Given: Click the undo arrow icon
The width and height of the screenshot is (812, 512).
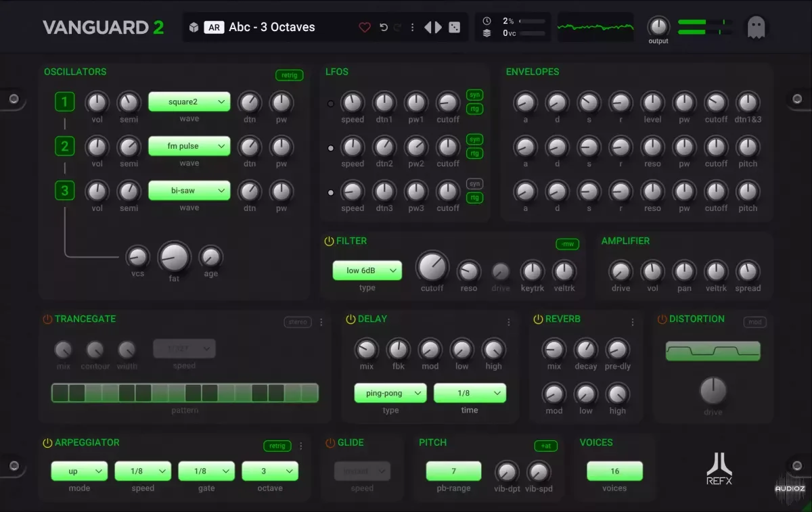Looking at the screenshot, I should pyautogui.click(x=384, y=28).
